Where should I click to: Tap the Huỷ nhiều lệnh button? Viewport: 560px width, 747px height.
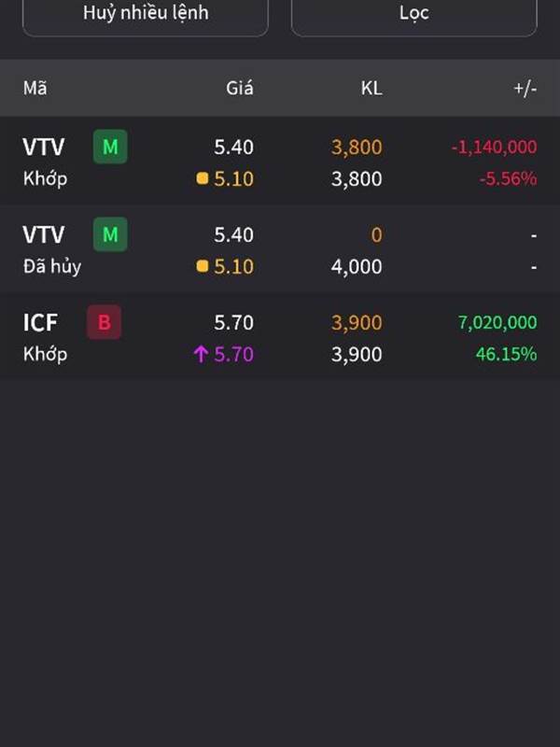click(x=146, y=14)
